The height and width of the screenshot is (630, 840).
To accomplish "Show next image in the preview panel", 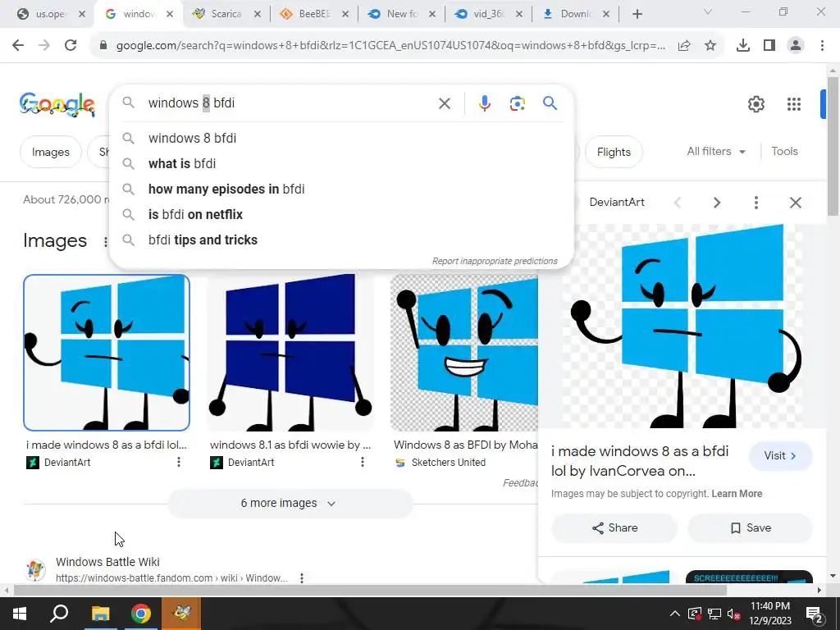I will 717,203.
